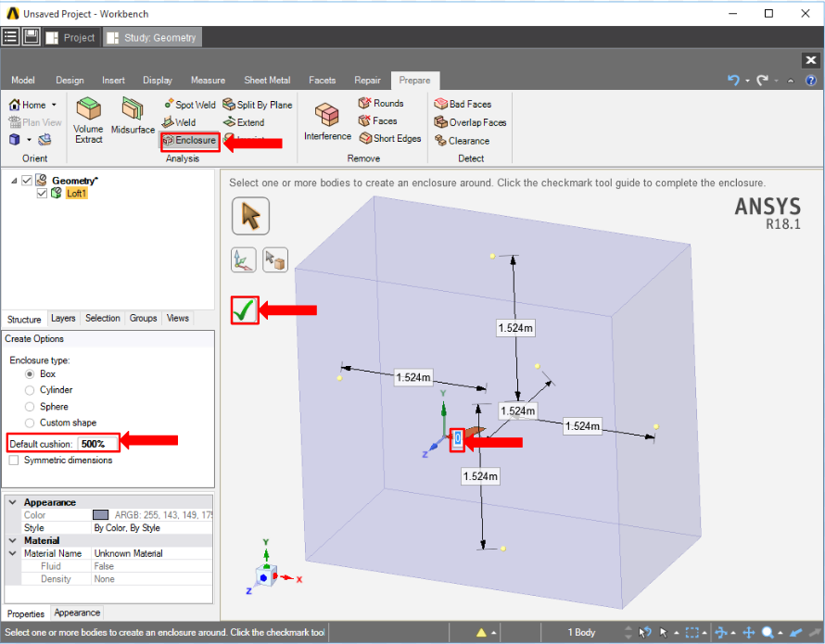Select the Short Edges tool

390,138
